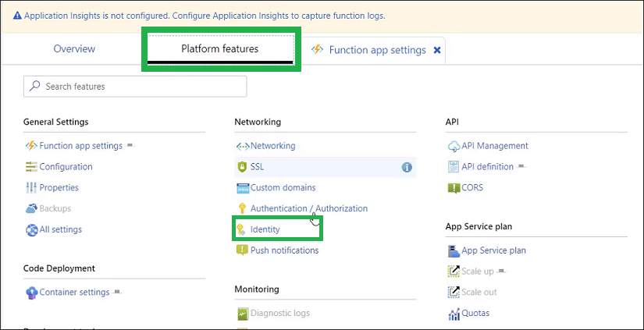Open the Function app settings link
The width and height of the screenshot is (644, 330).
point(81,146)
